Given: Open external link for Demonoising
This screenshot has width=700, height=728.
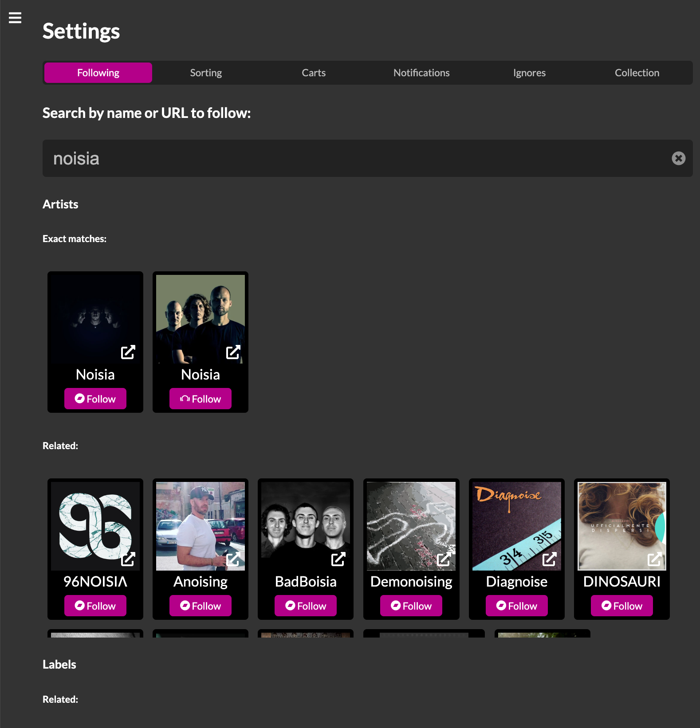Looking at the screenshot, I should point(444,560).
